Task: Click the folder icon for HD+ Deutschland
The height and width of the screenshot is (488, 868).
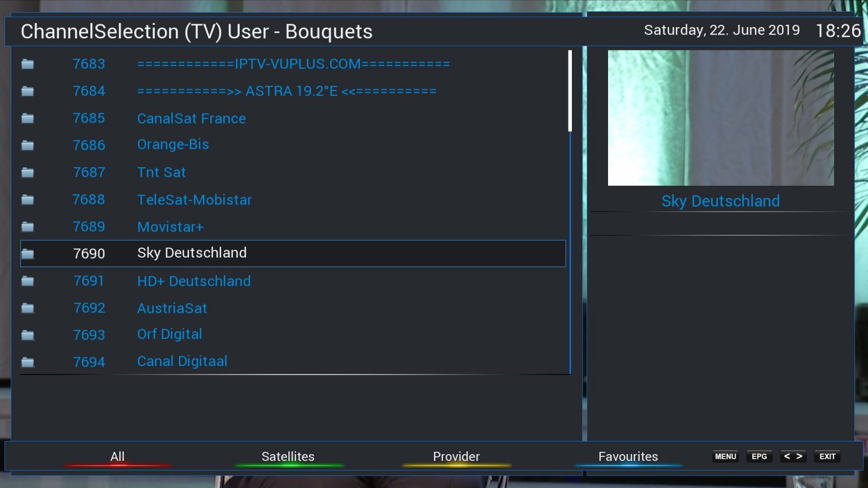Action: pyautogui.click(x=28, y=281)
